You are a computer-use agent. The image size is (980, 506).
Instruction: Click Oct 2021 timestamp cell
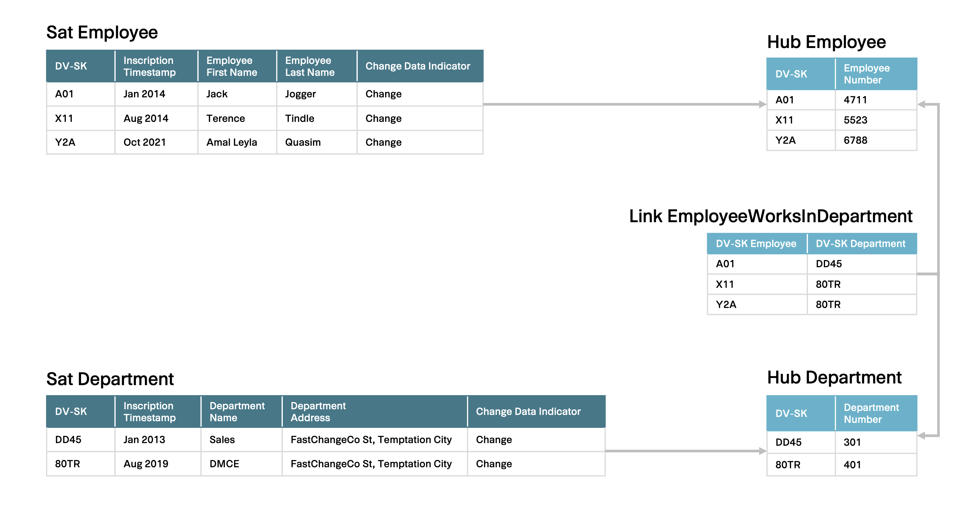pyautogui.click(x=145, y=142)
